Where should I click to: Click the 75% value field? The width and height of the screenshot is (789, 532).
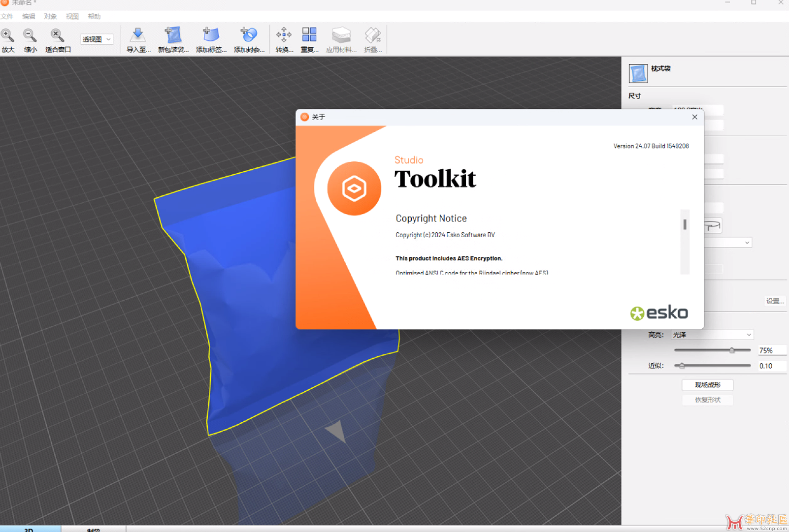pos(772,350)
